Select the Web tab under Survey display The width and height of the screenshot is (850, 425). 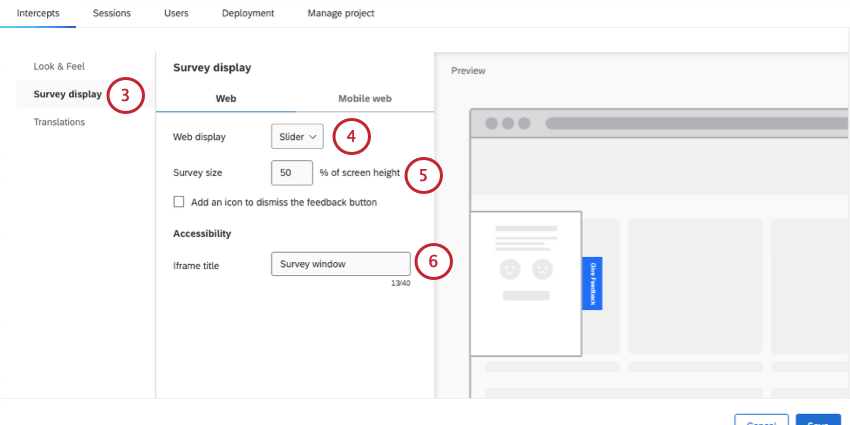[x=226, y=98]
